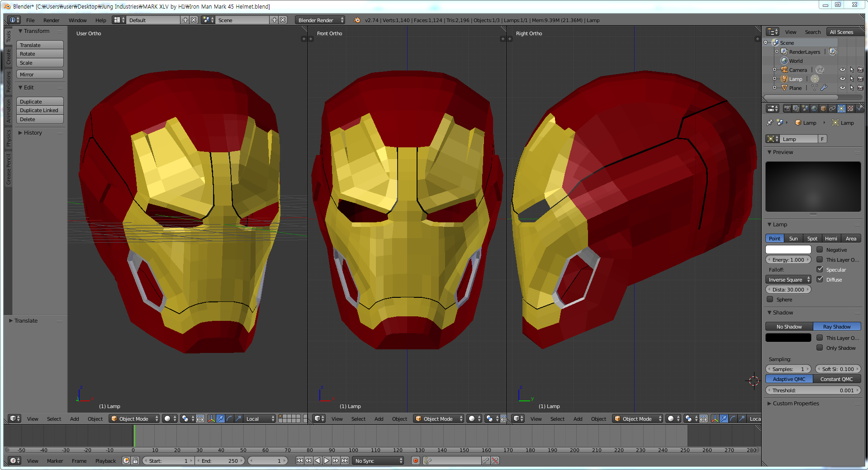This screenshot has height=470, width=868.
Task: Open the No Sync playback dropdown
Action: click(x=378, y=461)
